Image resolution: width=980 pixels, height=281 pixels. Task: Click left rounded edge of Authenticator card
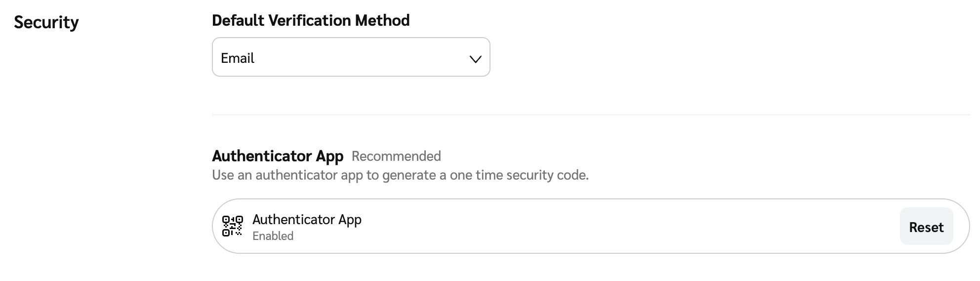[216, 226]
